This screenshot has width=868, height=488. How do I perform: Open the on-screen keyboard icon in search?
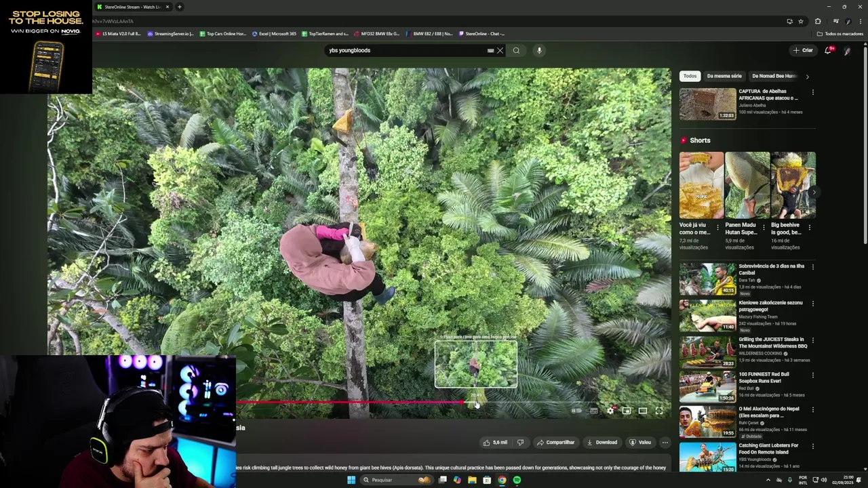click(490, 50)
